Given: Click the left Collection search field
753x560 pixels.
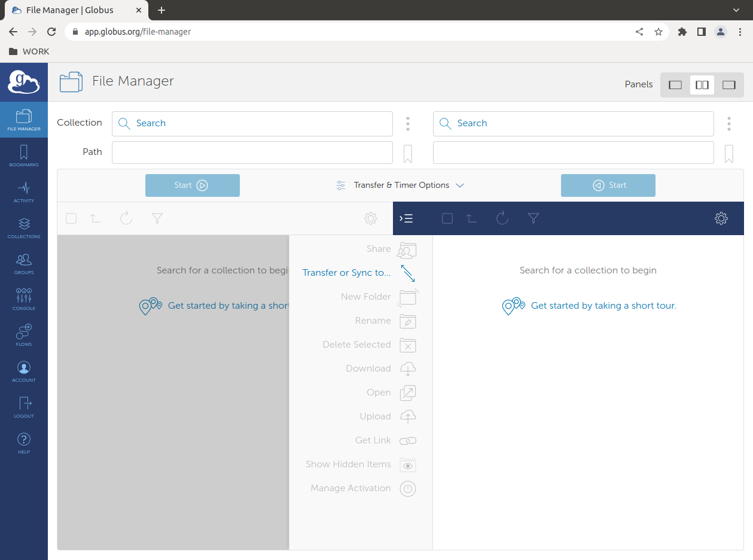Looking at the screenshot, I should [x=252, y=124].
